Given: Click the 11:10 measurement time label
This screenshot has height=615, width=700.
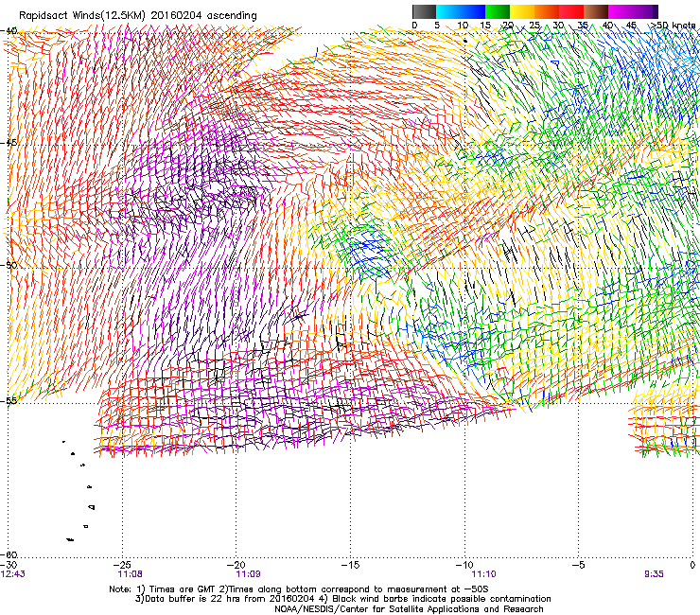Looking at the screenshot, I should 484,574.
